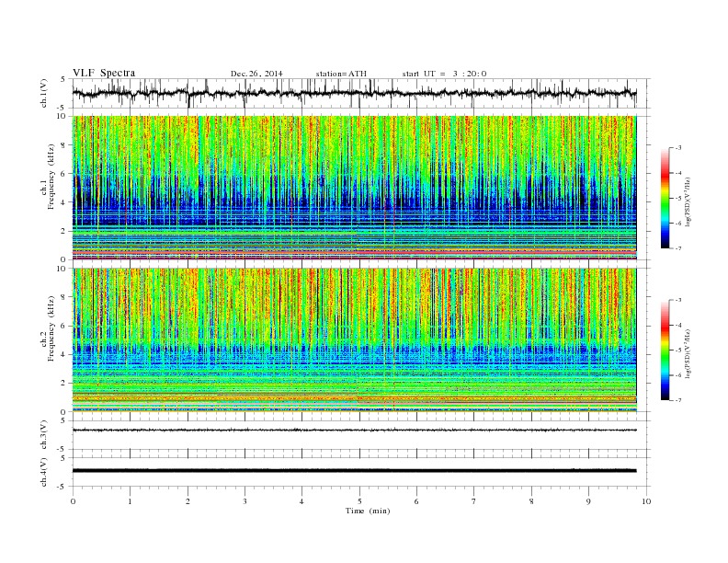The image size is (728, 563).
Task: Click the ch.1 spectrogram color scale bar
Action: point(665,198)
